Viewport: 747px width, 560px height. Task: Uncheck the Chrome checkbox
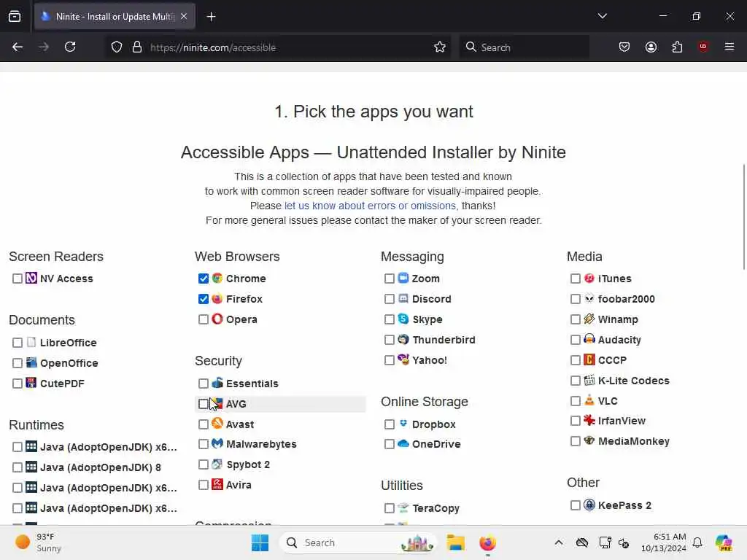(x=204, y=279)
